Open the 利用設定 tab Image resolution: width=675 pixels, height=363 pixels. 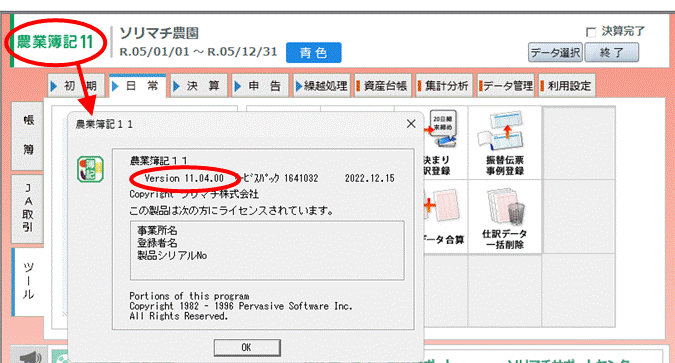click(566, 86)
